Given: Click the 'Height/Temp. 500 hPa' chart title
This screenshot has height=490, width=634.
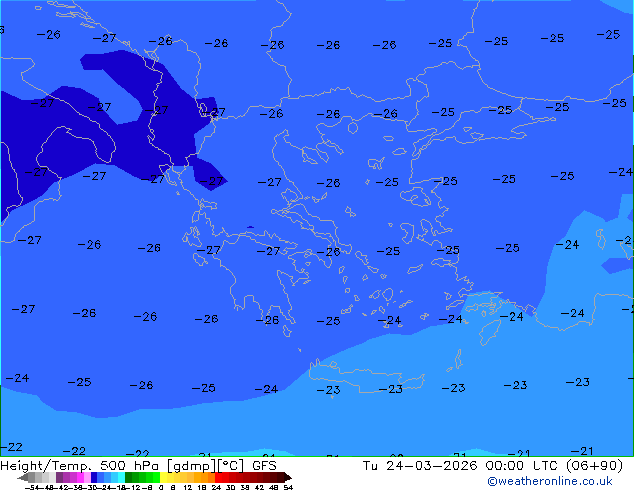Looking at the screenshot, I should (x=79, y=466).
